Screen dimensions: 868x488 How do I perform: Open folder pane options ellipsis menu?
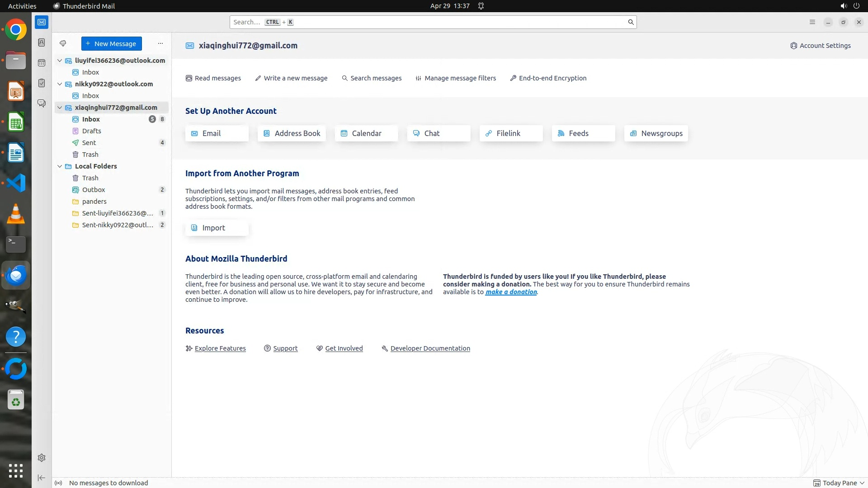point(160,44)
